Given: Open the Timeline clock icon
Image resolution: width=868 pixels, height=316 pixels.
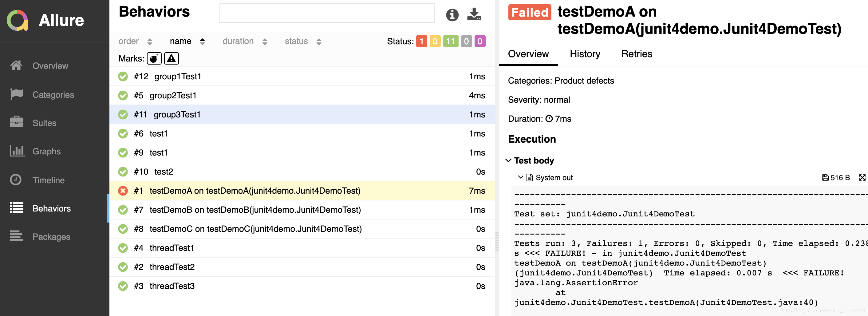Looking at the screenshot, I should [16, 180].
